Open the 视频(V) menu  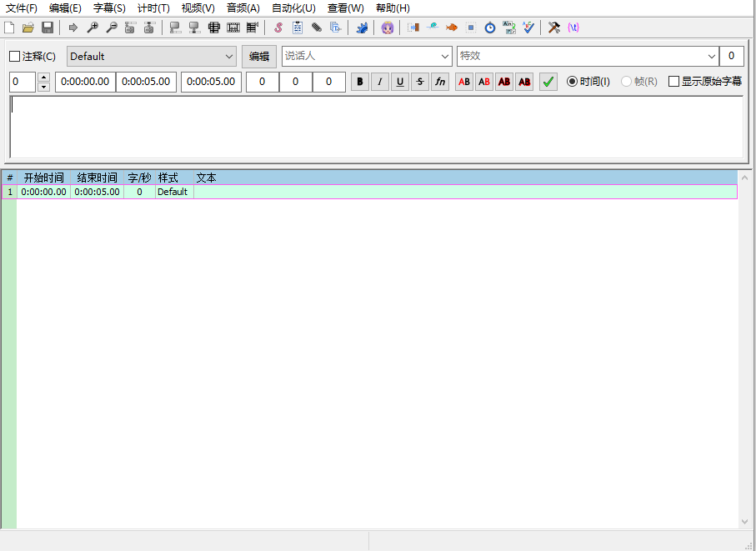(x=198, y=8)
